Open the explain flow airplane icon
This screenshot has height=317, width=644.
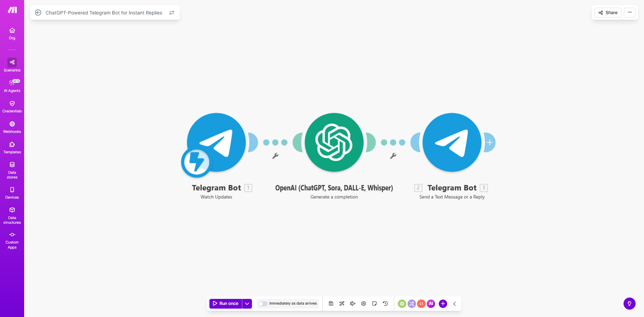353,304
